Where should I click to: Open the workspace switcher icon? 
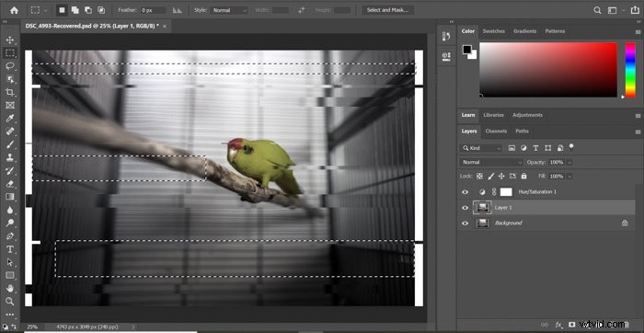(x=613, y=10)
